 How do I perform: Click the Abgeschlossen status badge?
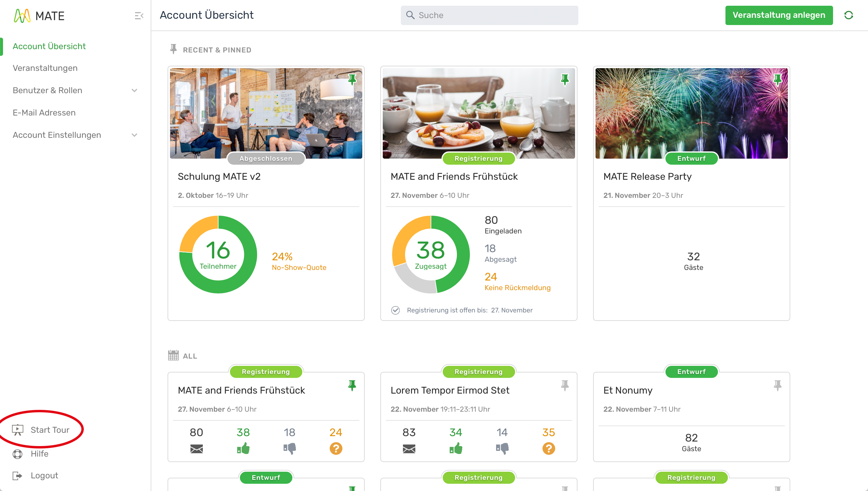point(266,159)
